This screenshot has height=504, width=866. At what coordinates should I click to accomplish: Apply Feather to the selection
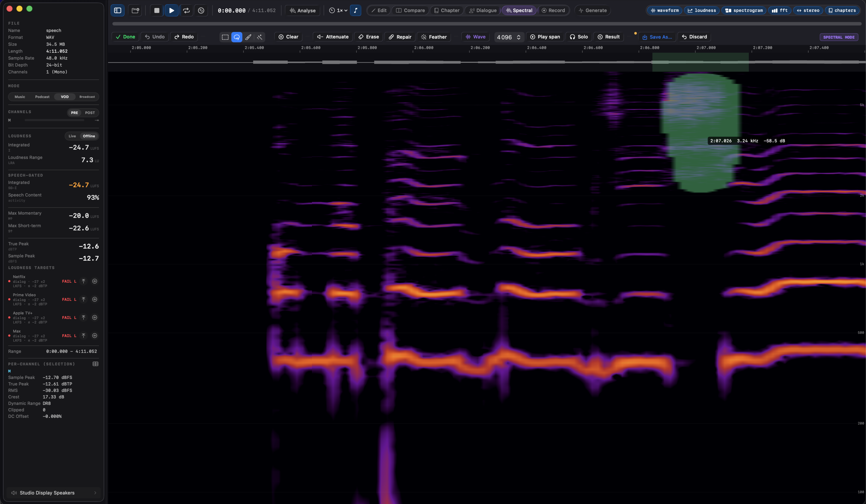coord(434,37)
